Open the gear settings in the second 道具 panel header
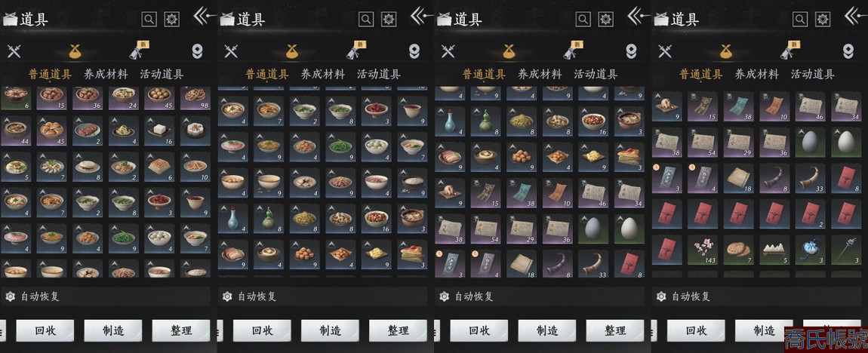 [x=389, y=20]
